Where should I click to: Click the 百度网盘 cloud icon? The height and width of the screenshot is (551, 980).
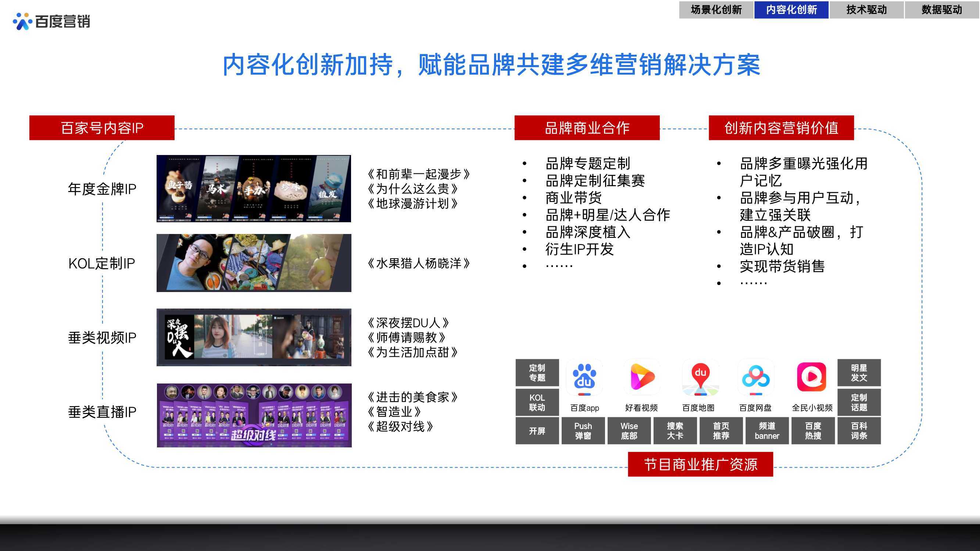pos(755,377)
